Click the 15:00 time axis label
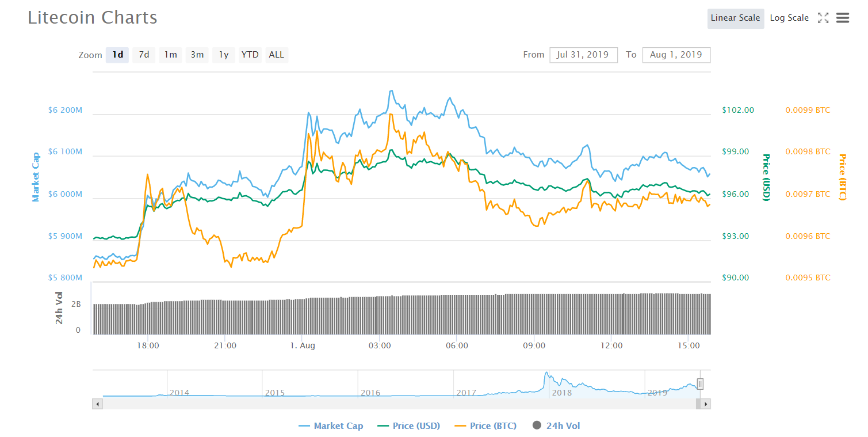 [689, 345]
